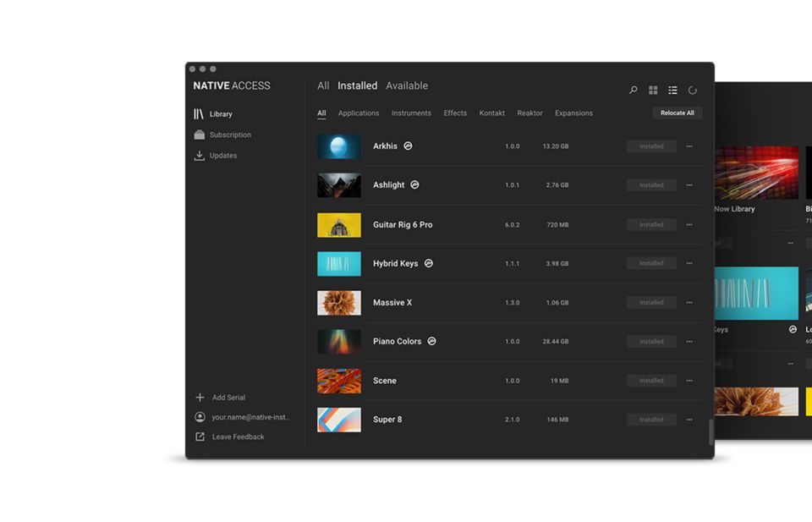
Task: Click Add Serial plus icon
Action: point(200,398)
